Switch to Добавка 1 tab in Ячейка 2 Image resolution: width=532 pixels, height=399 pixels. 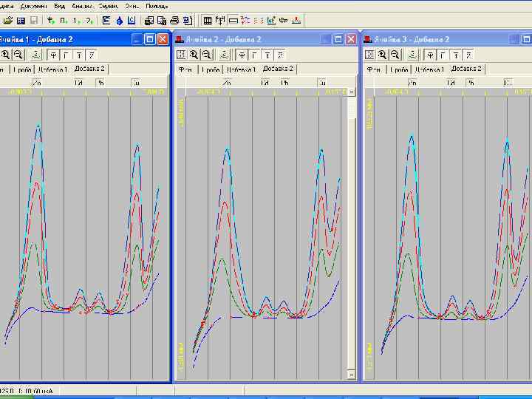pyautogui.click(x=241, y=69)
